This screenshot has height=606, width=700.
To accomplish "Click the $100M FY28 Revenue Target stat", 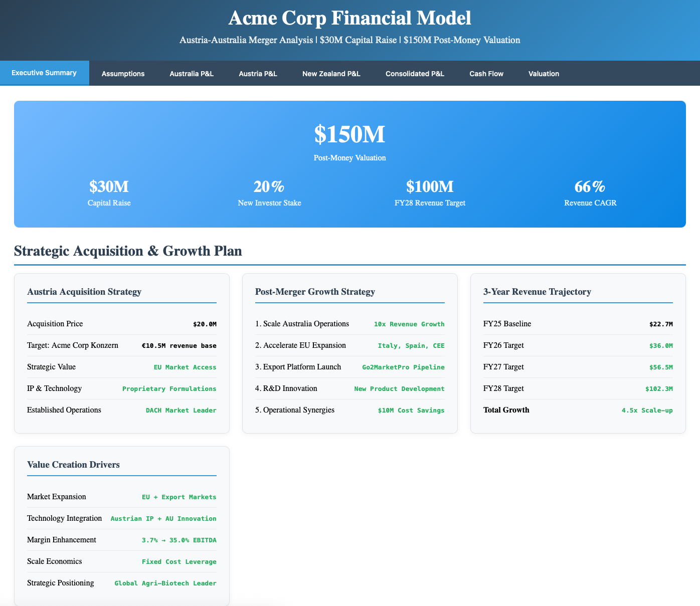I will pyautogui.click(x=430, y=186).
